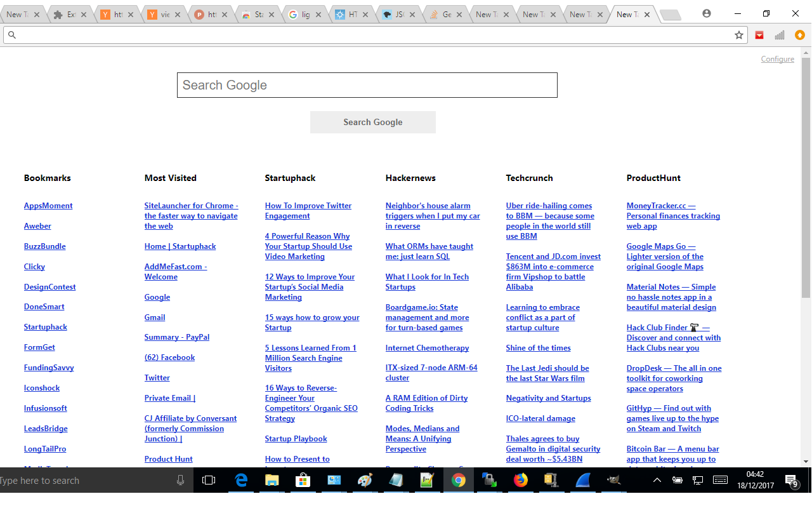Expand the hidden system tray icons

[657, 480]
